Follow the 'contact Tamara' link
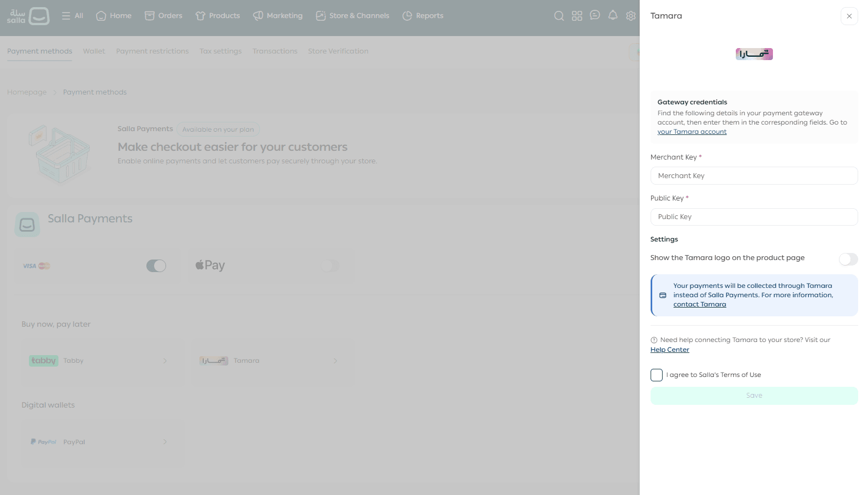 tap(700, 304)
